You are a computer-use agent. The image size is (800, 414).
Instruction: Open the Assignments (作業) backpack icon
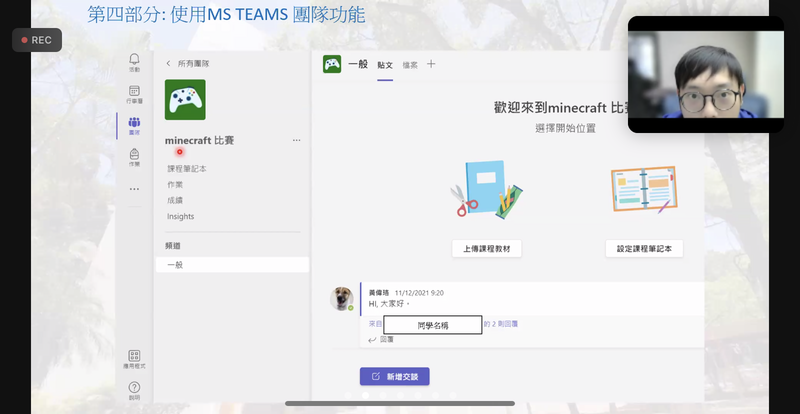134,157
